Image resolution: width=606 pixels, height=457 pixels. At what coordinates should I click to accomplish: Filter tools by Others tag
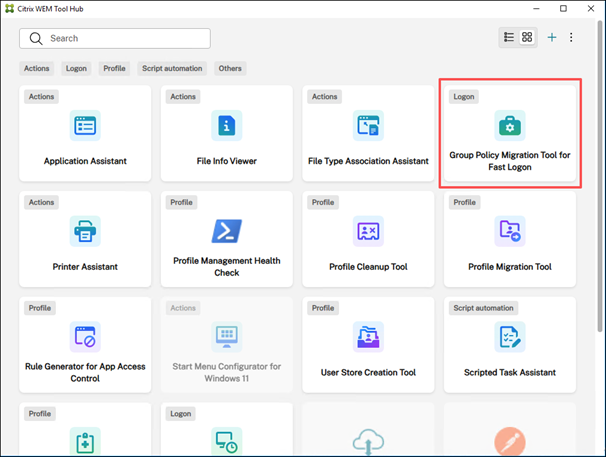[230, 69]
